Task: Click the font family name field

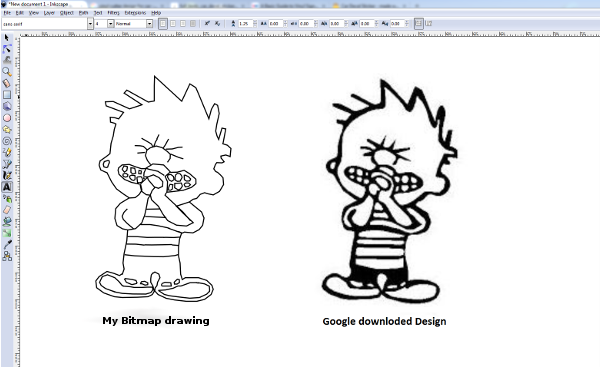Action: click(44, 24)
